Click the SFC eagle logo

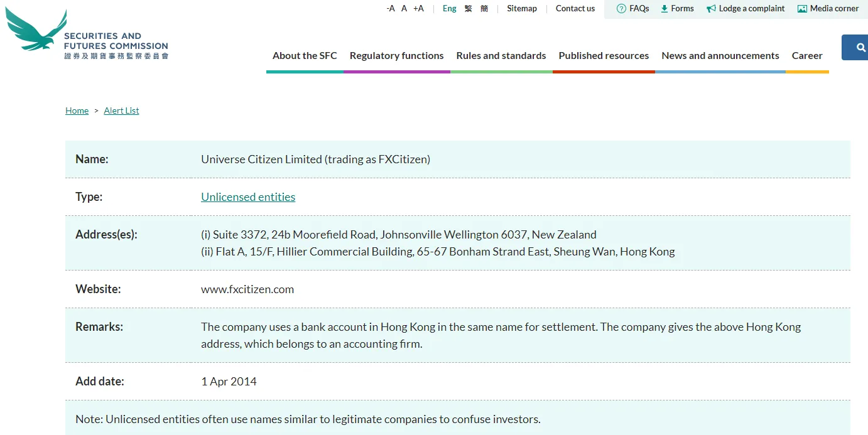coord(36,30)
